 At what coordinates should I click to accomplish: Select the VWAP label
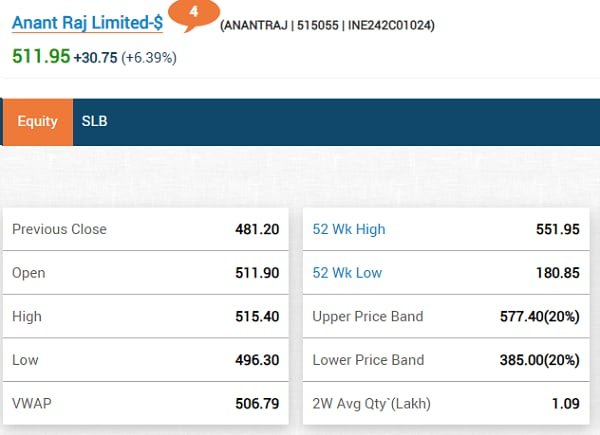(x=31, y=403)
